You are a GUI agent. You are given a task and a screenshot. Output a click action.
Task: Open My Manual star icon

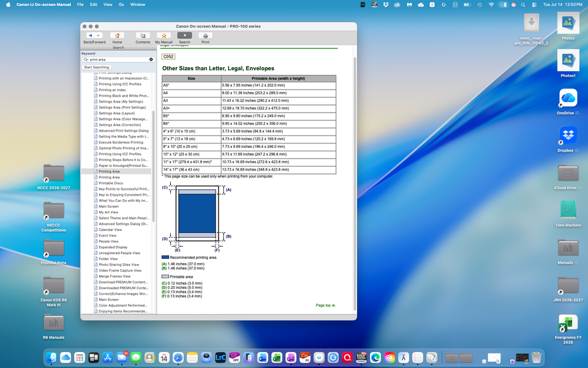[x=164, y=35]
